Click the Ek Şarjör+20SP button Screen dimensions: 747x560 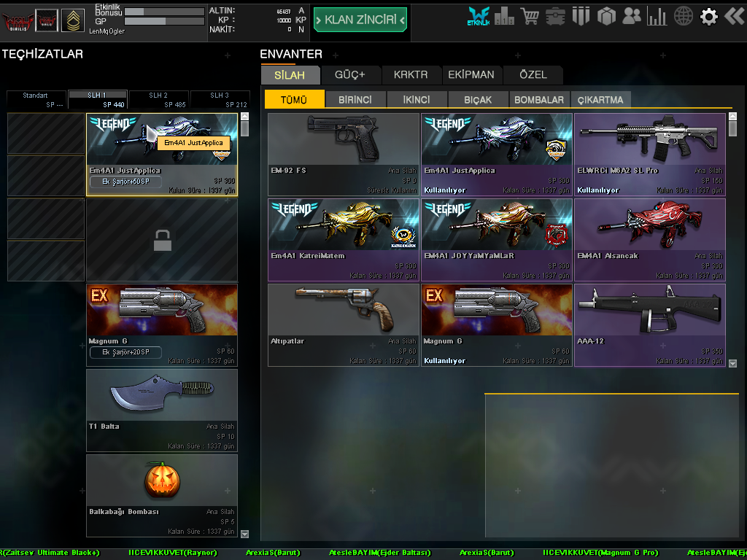pos(125,352)
